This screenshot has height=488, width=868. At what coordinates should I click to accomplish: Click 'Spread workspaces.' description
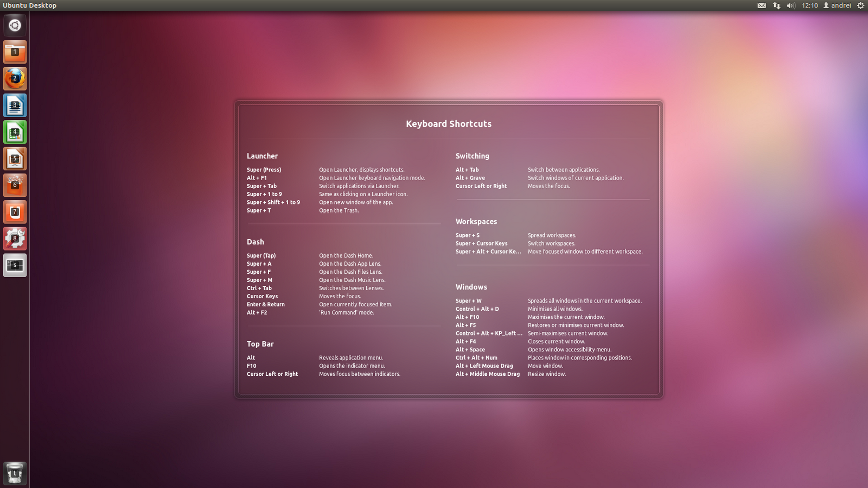pos(552,235)
